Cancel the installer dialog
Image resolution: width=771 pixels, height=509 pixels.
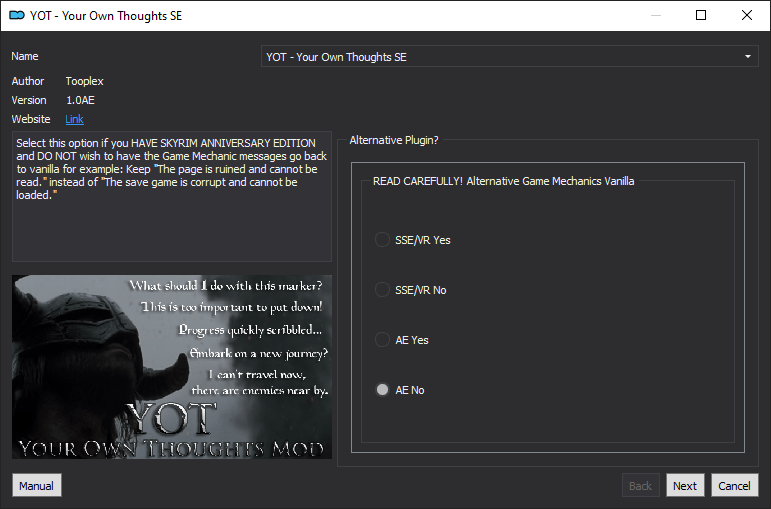point(735,486)
